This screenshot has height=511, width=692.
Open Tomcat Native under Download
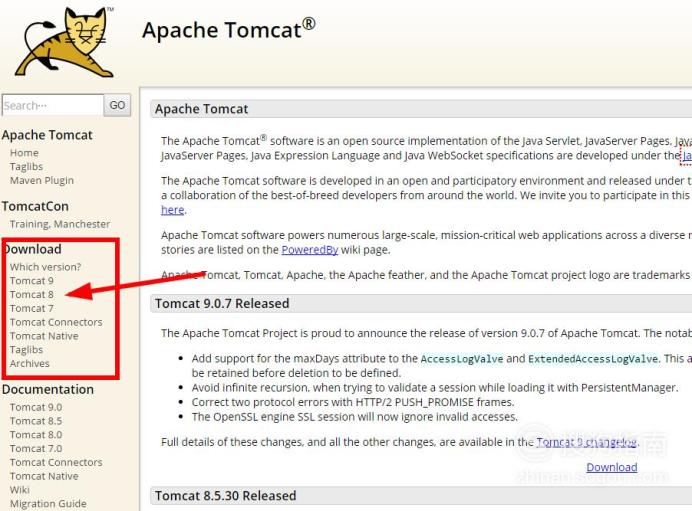44,336
